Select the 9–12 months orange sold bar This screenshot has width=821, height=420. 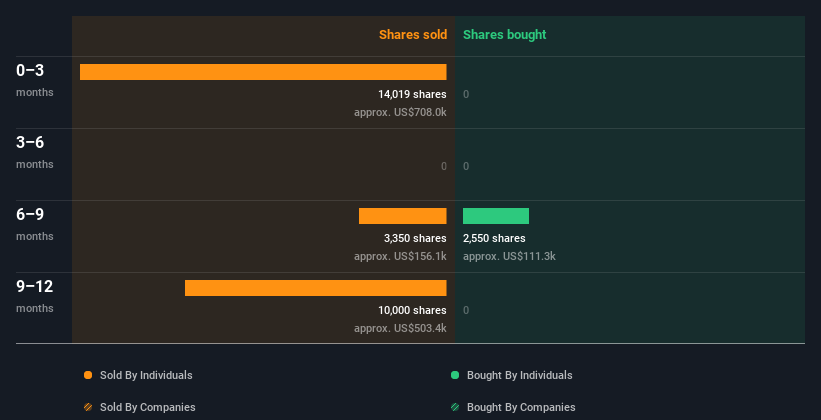(x=316, y=288)
